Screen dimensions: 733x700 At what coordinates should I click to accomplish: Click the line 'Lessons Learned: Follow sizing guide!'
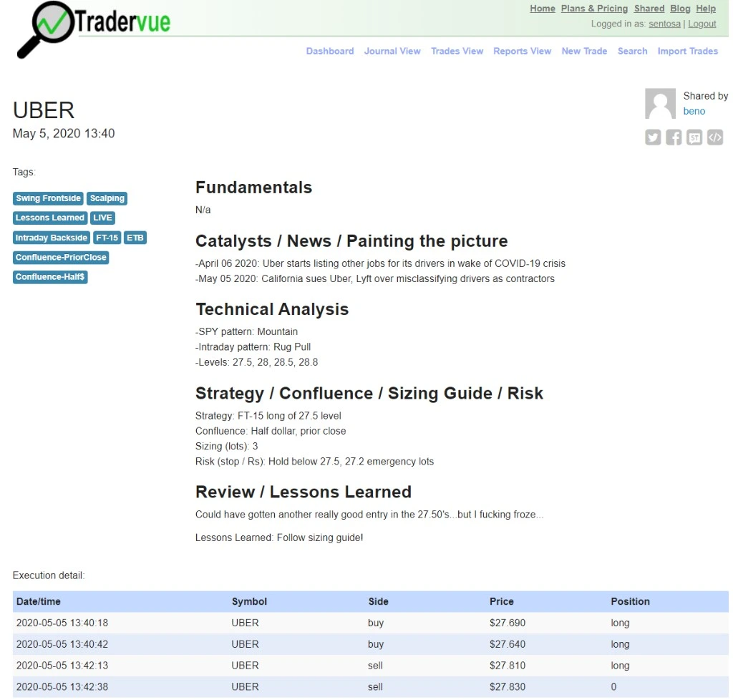point(279,538)
